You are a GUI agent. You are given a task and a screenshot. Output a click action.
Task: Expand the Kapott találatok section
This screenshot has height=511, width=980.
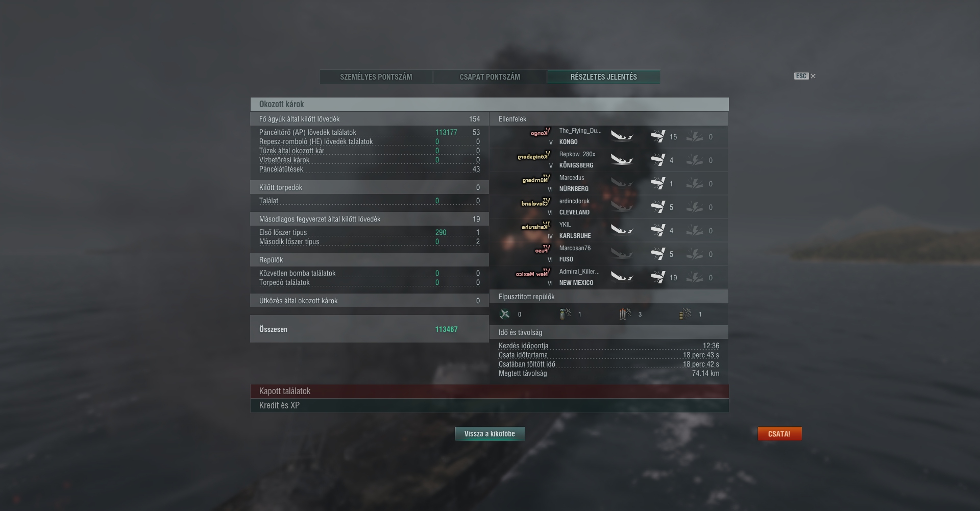pos(489,391)
